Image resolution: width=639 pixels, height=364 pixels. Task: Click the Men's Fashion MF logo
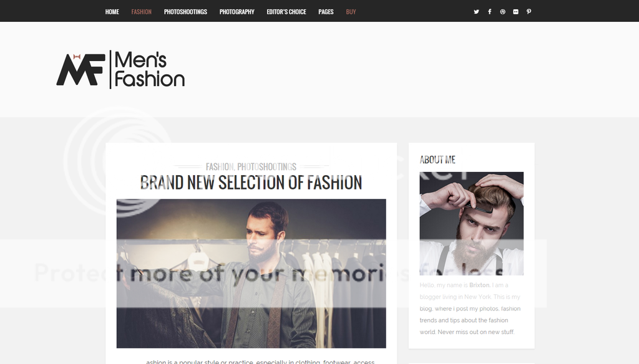point(120,69)
